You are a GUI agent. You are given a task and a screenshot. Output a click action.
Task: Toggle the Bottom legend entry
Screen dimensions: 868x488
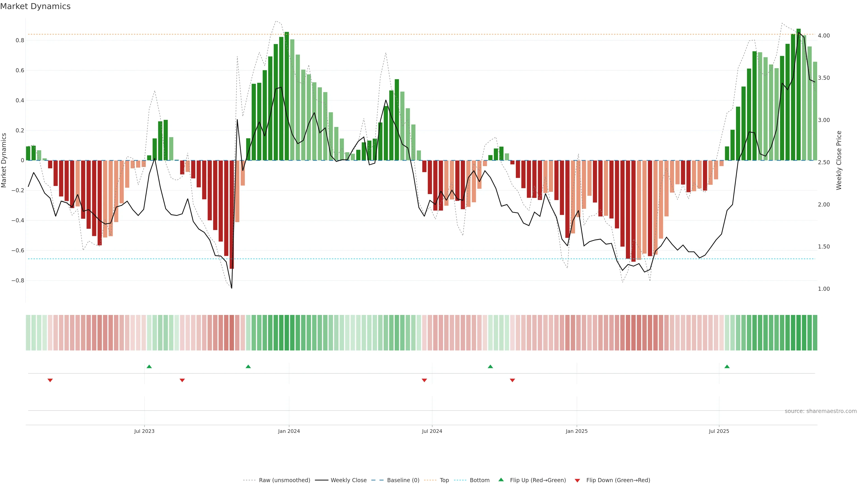tap(479, 480)
